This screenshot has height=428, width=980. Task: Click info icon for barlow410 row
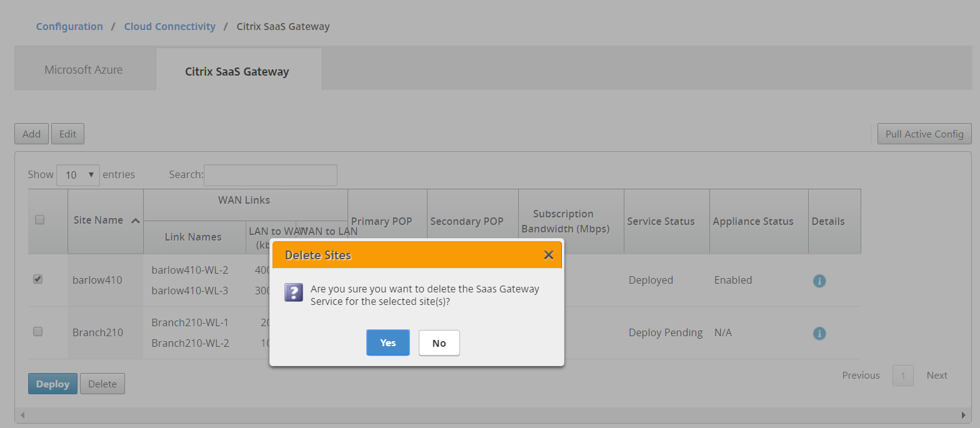(x=819, y=281)
